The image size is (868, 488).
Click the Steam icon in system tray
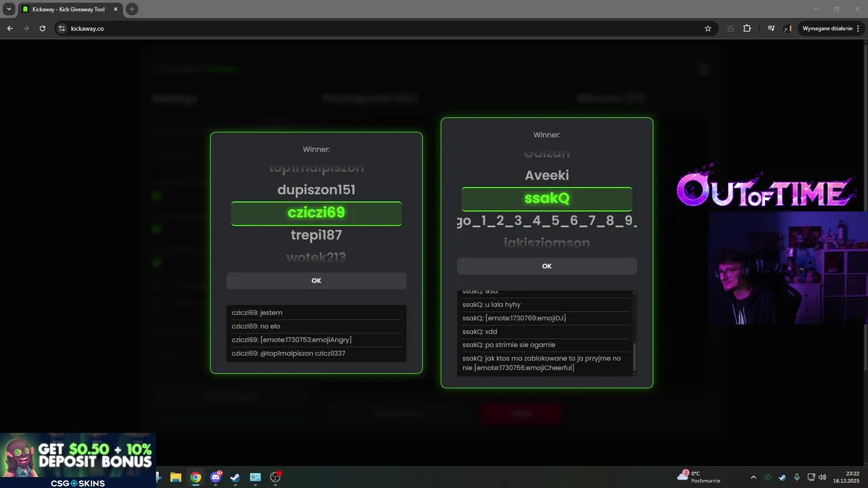tap(783, 477)
